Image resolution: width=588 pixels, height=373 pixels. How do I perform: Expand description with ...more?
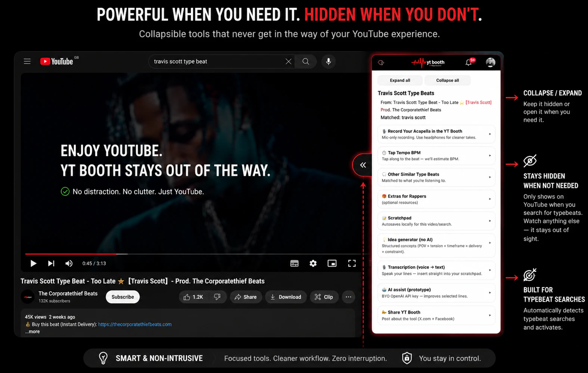pos(32,332)
